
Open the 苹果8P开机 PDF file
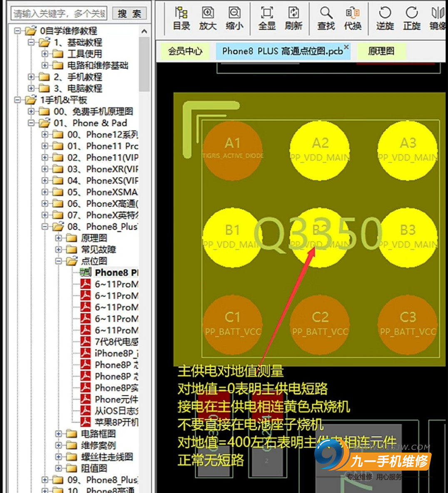coord(110,422)
